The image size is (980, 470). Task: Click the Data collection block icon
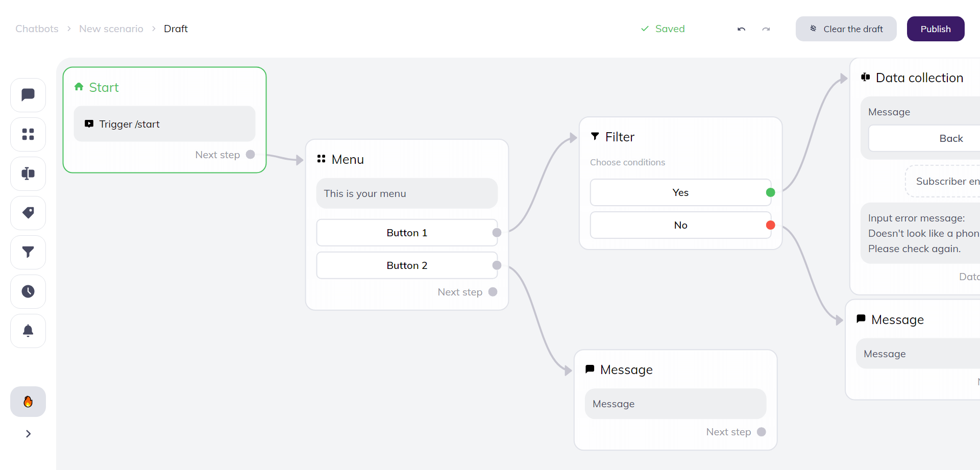tap(866, 77)
